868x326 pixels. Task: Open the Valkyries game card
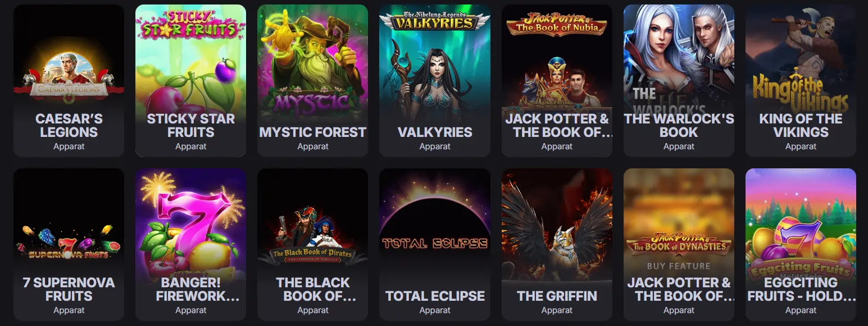pyautogui.click(x=435, y=81)
